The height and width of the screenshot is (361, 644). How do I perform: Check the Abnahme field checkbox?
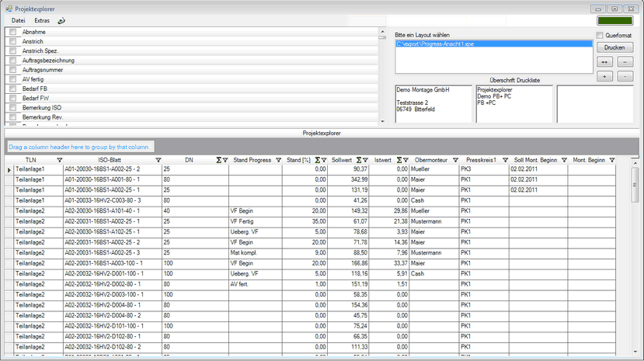[12, 32]
